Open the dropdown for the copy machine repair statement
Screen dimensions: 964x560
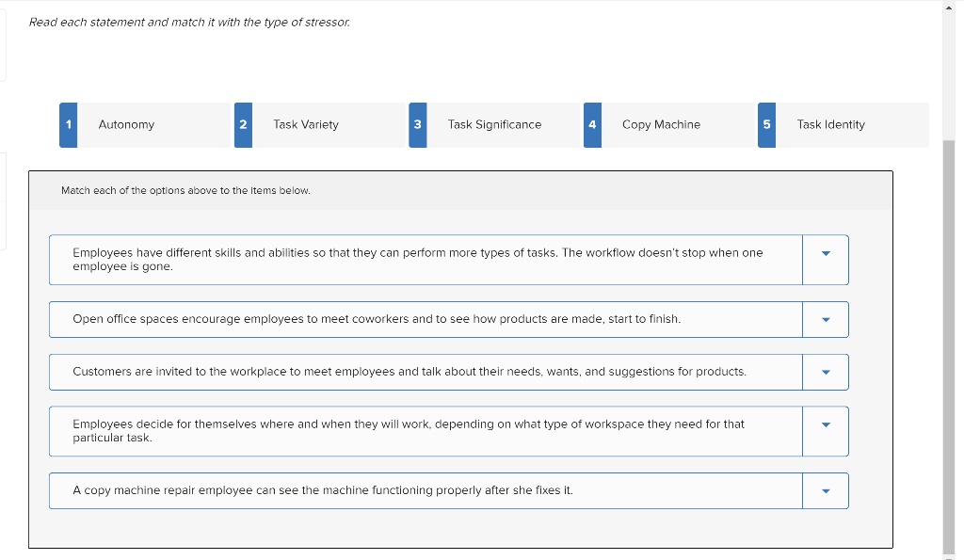click(x=825, y=490)
